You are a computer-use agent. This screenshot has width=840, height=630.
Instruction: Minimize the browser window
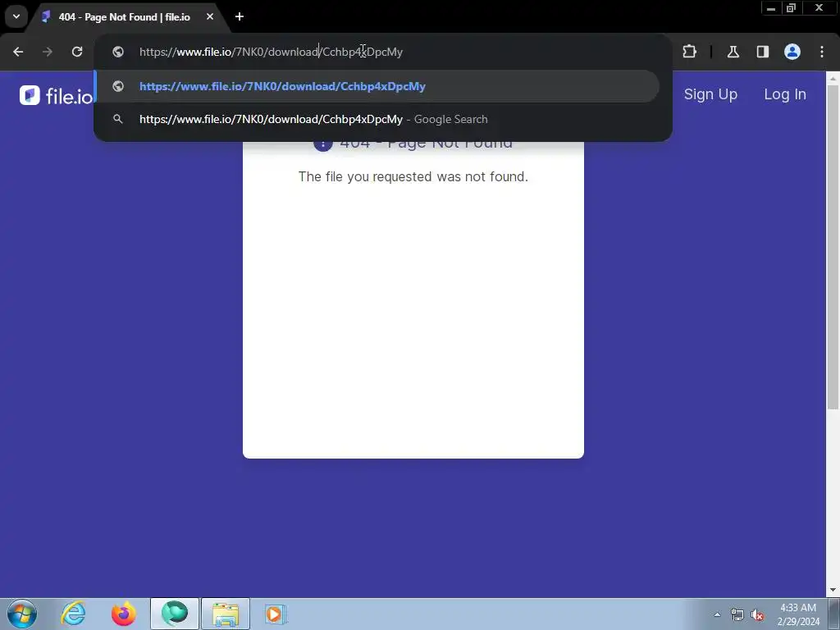coord(771,8)
